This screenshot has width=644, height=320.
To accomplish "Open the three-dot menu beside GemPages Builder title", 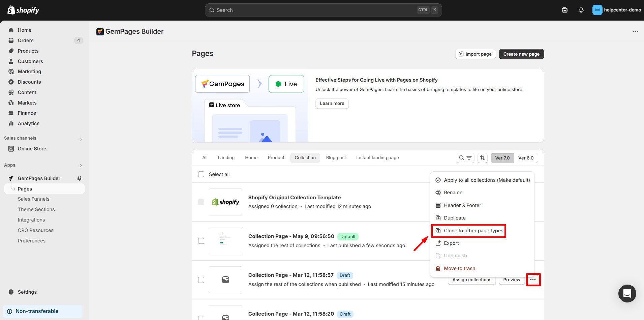I will click(x=636, y=31).
